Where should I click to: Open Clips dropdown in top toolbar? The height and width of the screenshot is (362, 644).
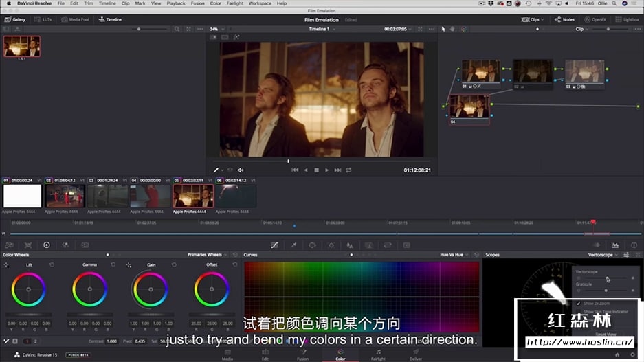pos(533,19)
